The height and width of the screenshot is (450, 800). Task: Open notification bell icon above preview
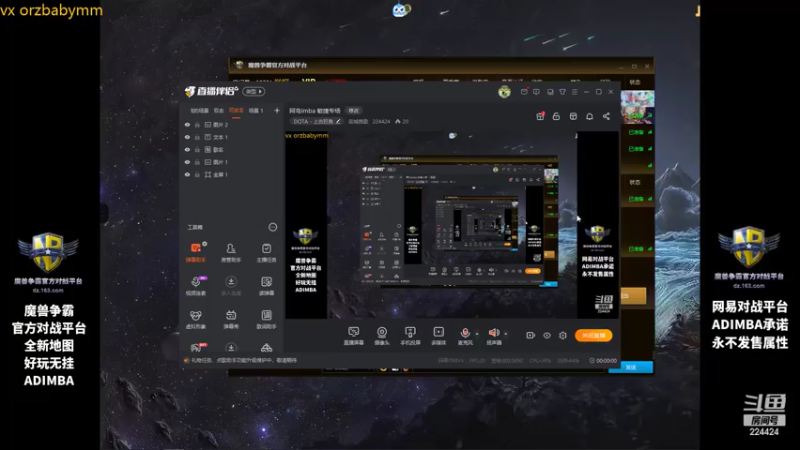point(589,116)
